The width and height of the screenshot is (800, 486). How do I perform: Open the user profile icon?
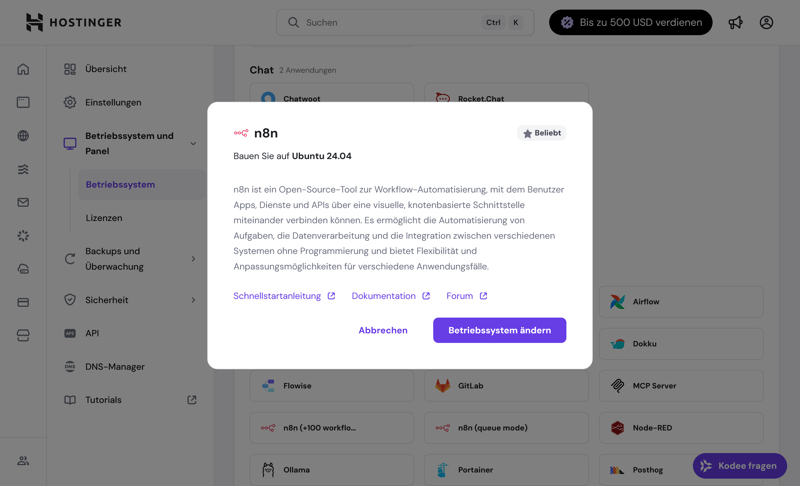coord(766,22)
